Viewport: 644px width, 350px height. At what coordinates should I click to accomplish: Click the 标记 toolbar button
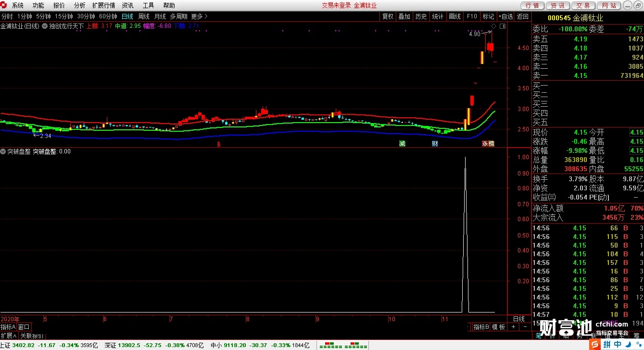pyautogui.click(x=489, y=16)
